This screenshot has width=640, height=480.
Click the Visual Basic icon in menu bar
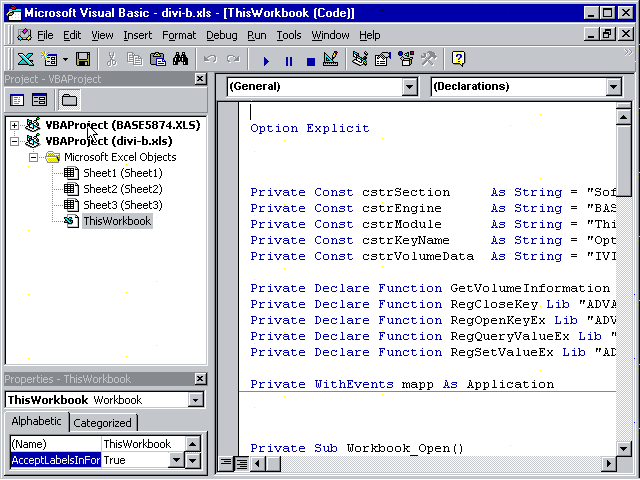(x=24, y=35)
